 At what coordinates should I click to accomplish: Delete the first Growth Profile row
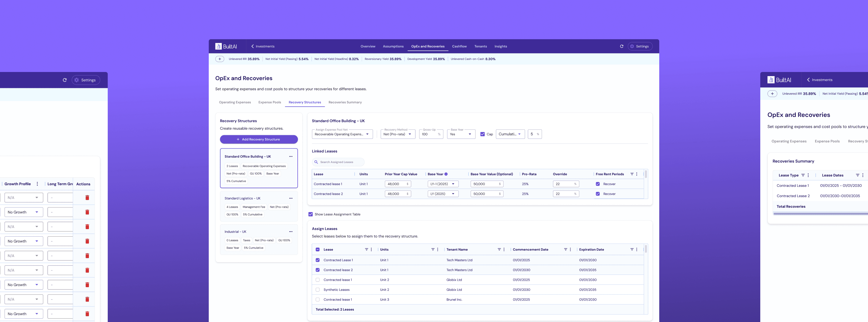(x=87, y=198)
